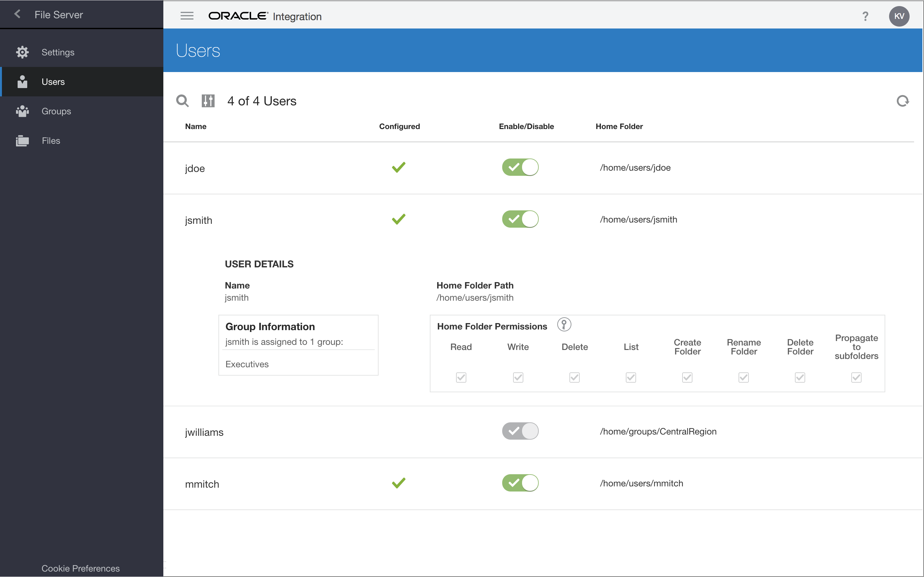Toggle the mmitch enable switch
This screenshot has height=577, width=924.
click(520, 483)
